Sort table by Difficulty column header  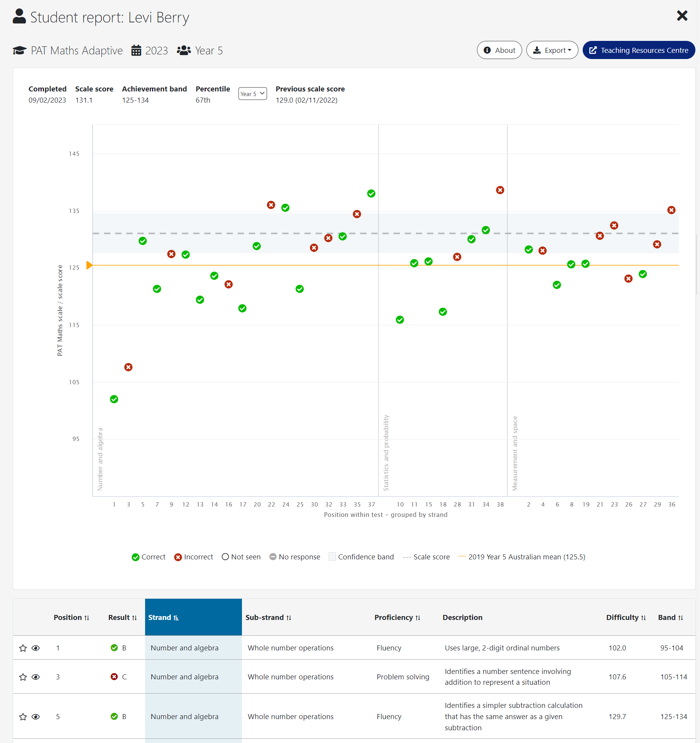[x=626, y=618]
